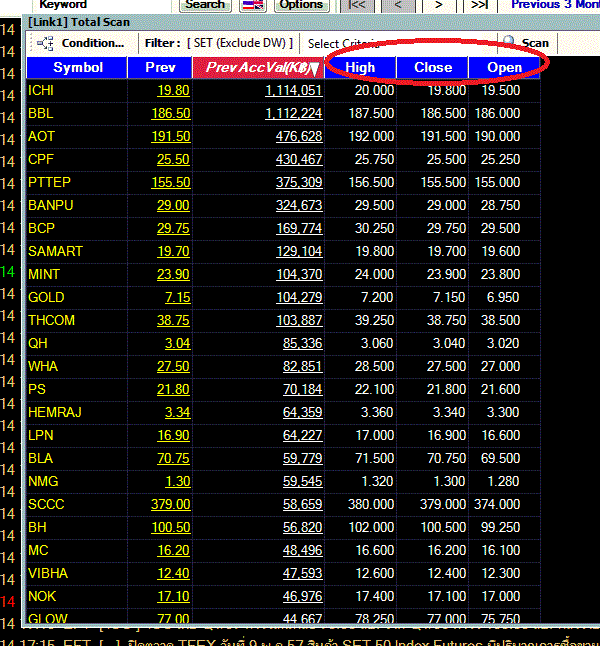
Task: Click the CPF high value 25.750
Action: click(x=374, y=159)
